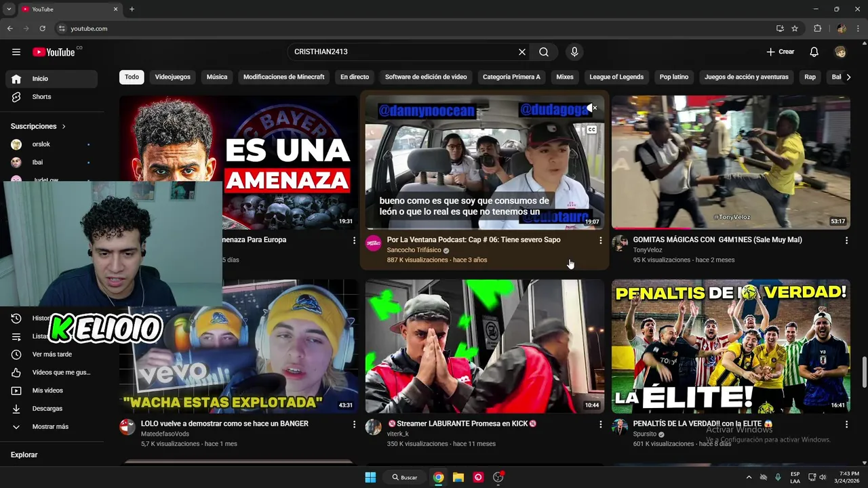Select Juegos de acción y aventuras chip
The width and height of the screenshot is (868, 488).
(x=746, y=77)
